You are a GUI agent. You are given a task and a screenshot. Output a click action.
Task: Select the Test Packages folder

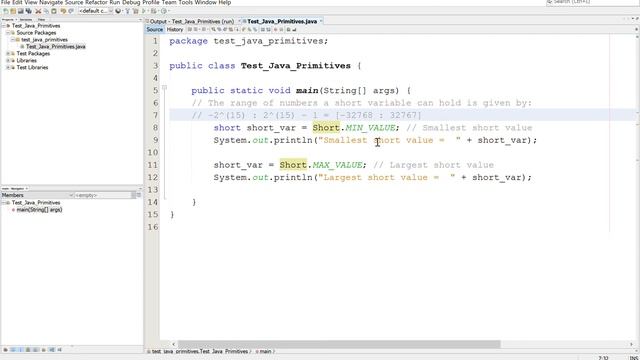click(33, 53)
